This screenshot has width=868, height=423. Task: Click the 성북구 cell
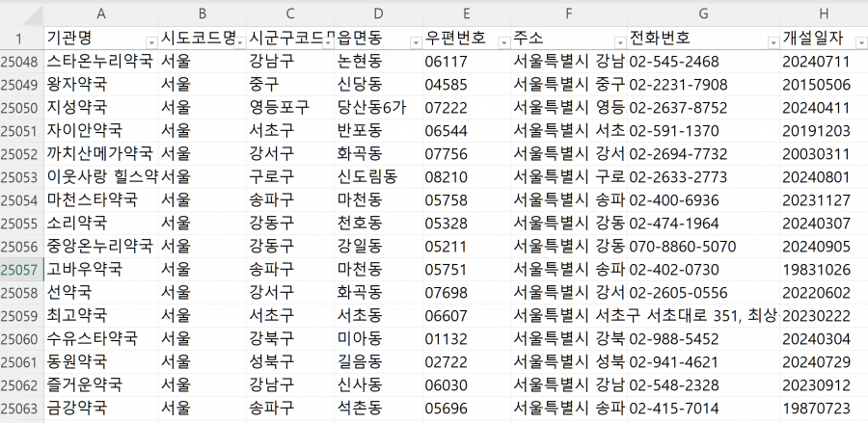(x=290, y=361)
